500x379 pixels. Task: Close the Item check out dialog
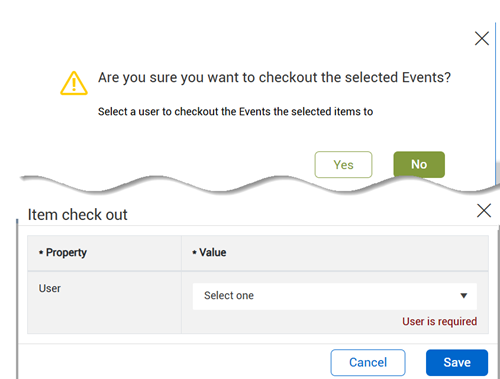click(x=484, y=211)
